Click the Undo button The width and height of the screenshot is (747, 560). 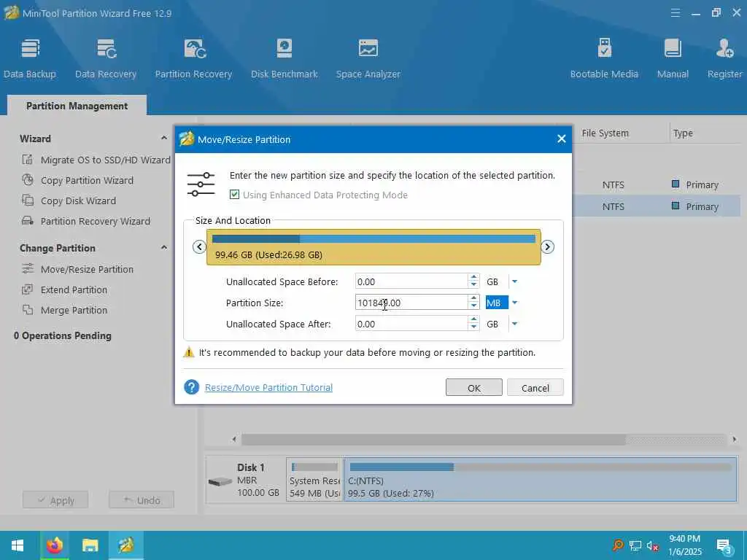click(x=142, y=500)
